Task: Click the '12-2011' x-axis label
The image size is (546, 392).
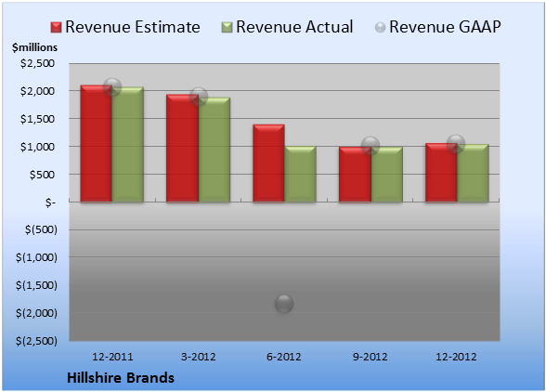Action: pyautogui.click(x=112, y=357)
